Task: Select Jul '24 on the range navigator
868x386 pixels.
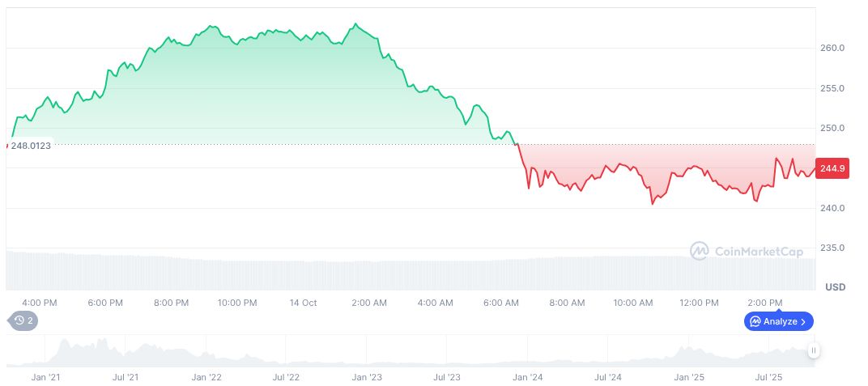Action: (x=608, y=377)
